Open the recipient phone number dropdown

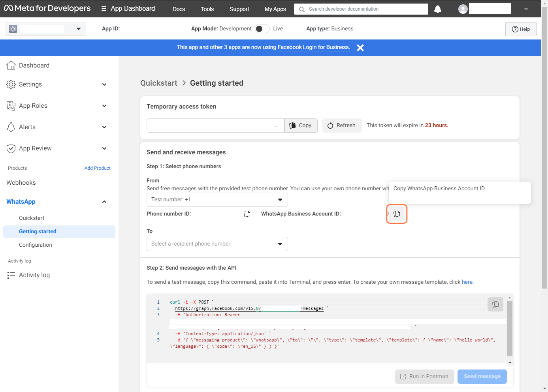click(217, 244)
